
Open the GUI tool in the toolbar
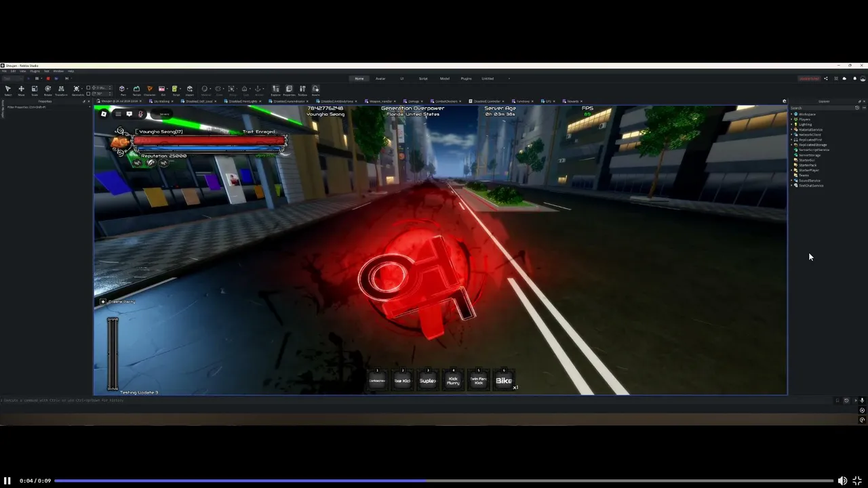coord(163,90)
